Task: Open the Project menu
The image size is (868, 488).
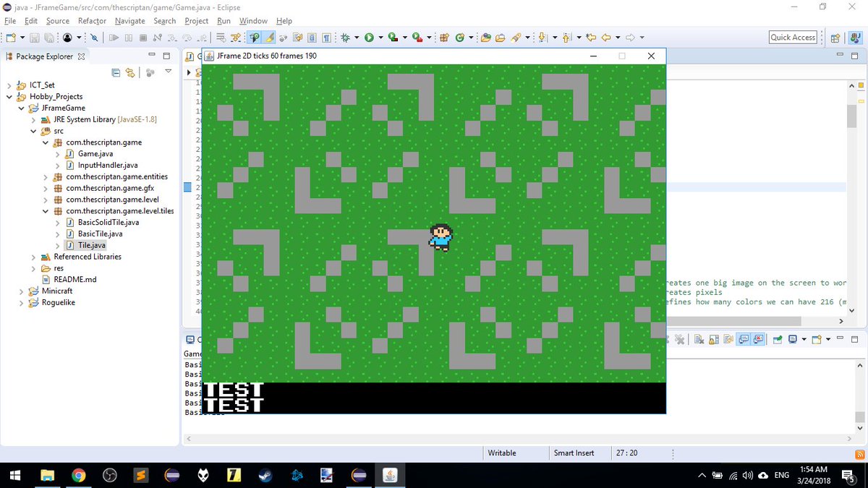Action: point(196,21)
